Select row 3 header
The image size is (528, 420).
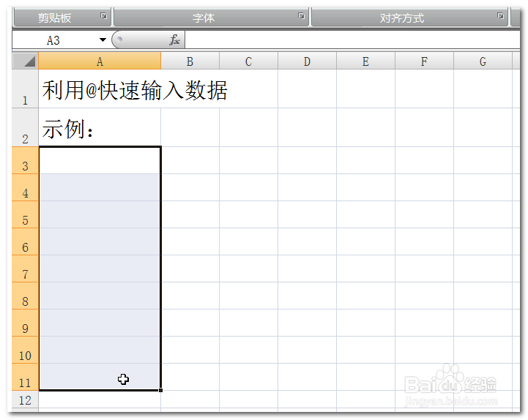pos(25,160)
